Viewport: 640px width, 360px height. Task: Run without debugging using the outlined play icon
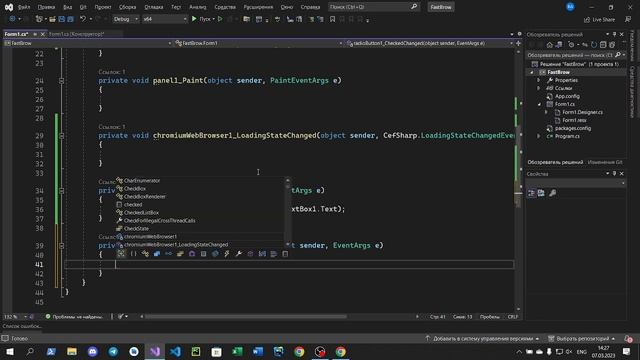coord(220,19)
